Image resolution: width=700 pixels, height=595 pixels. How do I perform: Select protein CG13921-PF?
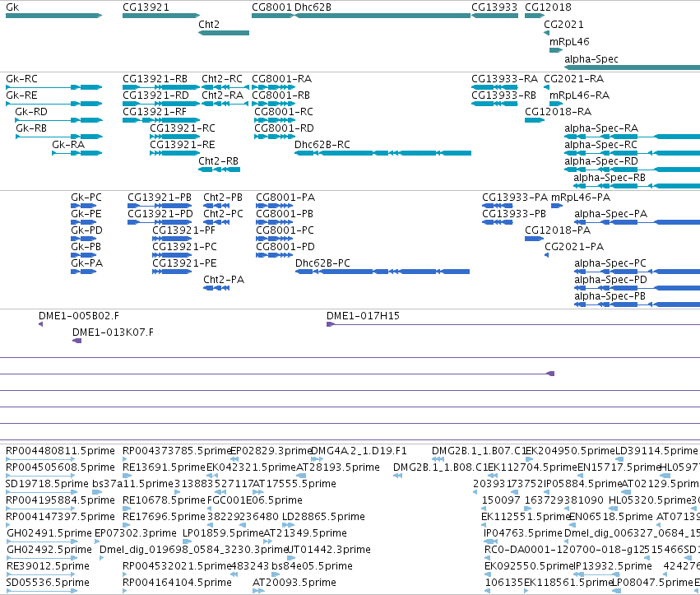[184, 230]
